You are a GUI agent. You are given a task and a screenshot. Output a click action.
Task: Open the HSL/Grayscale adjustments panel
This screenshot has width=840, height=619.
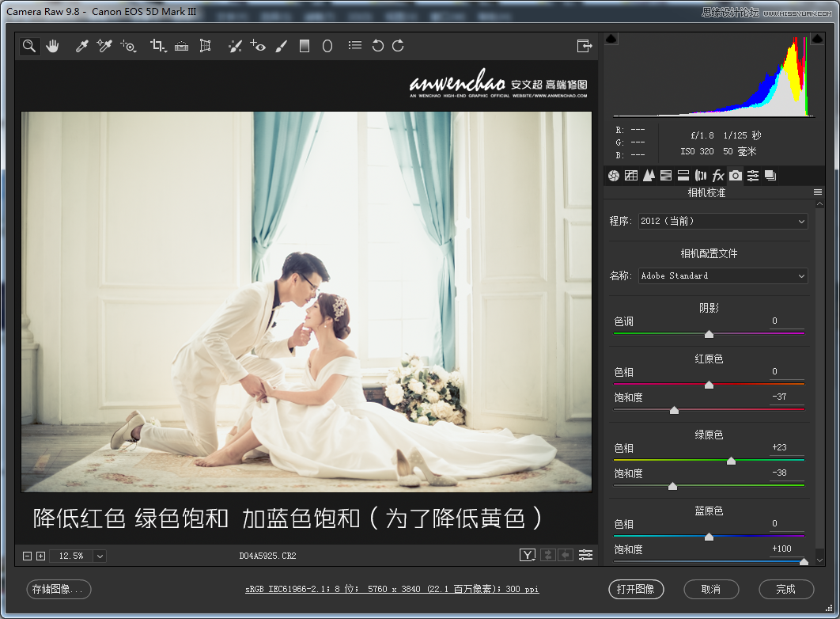[666, 175]
